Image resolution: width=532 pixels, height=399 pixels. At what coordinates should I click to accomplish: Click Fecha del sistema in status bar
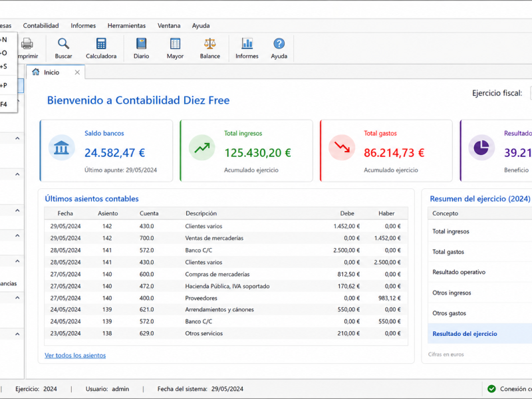pyautogui.click(x=200, y=389)
